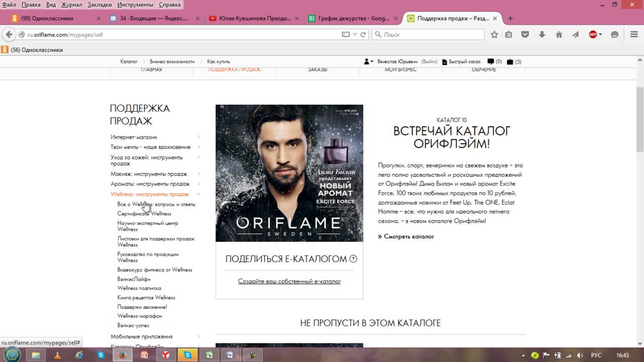Image resolution: width=644 pixels, height=362 pixels.
Task: Expand the Мобильные приложения section
Action: (x=199, y=336)
